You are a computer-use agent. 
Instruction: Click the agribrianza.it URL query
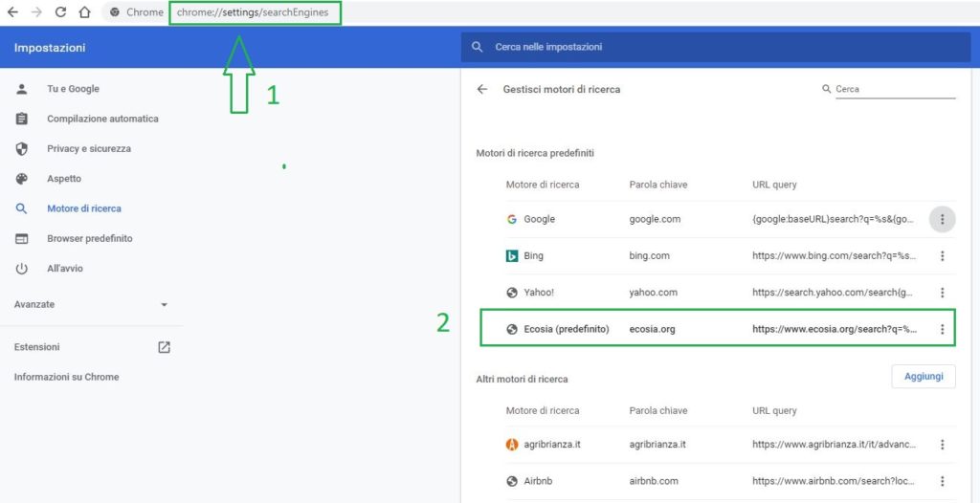[835, 445]
